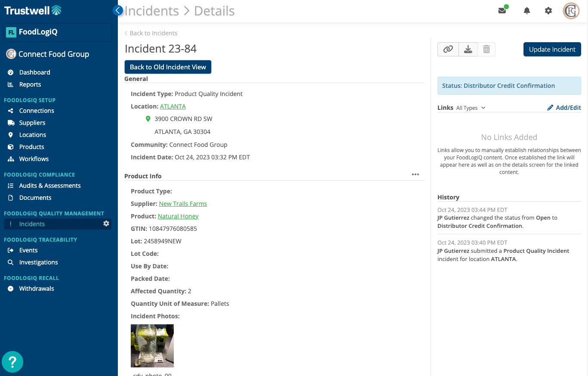Click the Add/Edit links option

coord(564,108)
